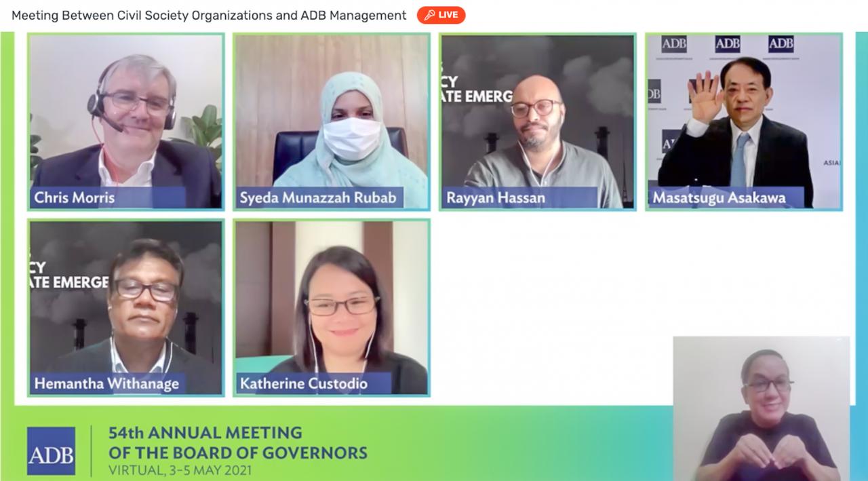This screenshot has height=481, width=868.
Task: Select Katherine Custodio video tile
Action: [332, 307]
